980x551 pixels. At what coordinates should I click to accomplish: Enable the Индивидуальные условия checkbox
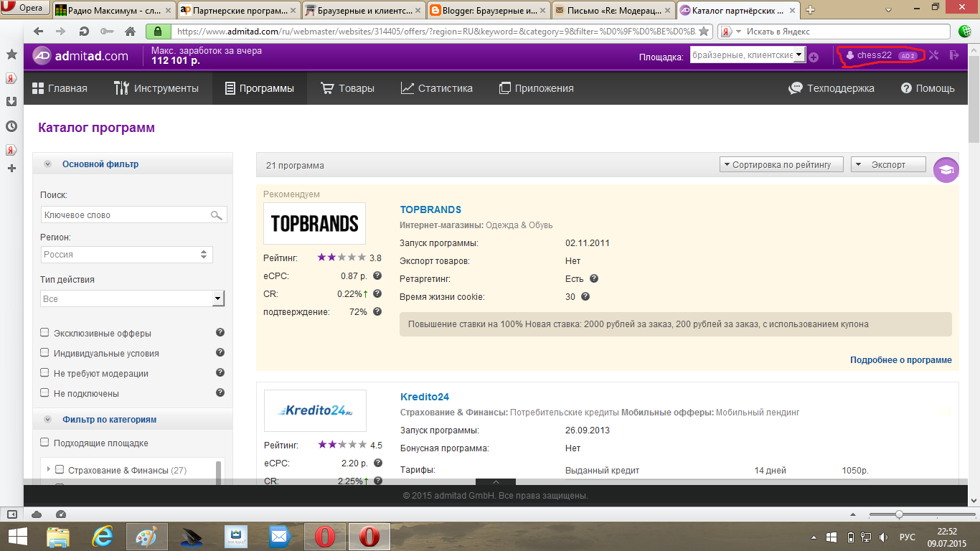click(44, 353)
